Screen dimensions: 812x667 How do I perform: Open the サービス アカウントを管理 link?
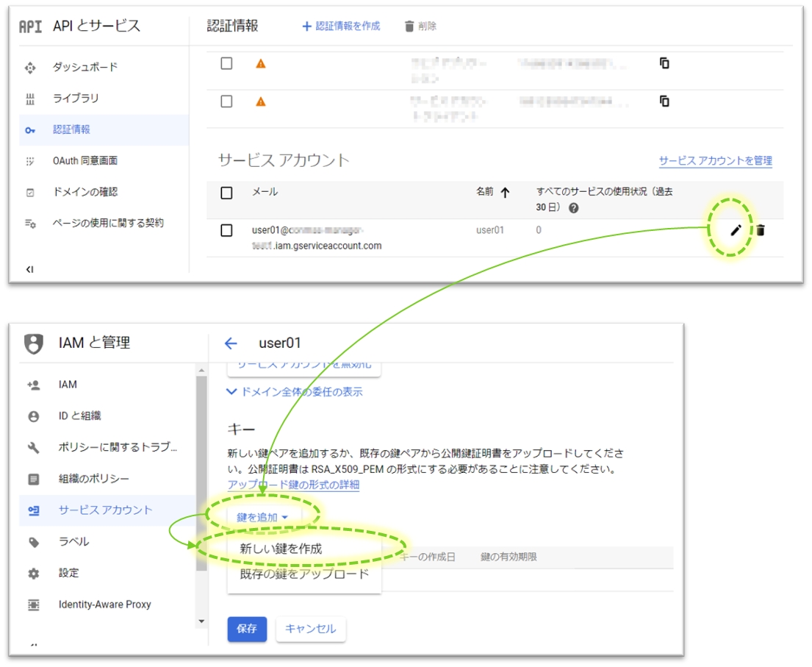[x=715, y=161]
